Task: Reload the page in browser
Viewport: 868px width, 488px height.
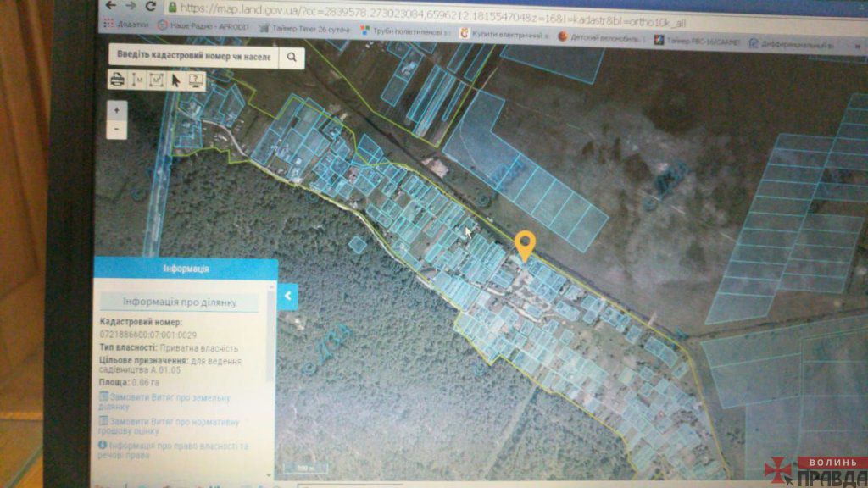Action: (152, 5)
